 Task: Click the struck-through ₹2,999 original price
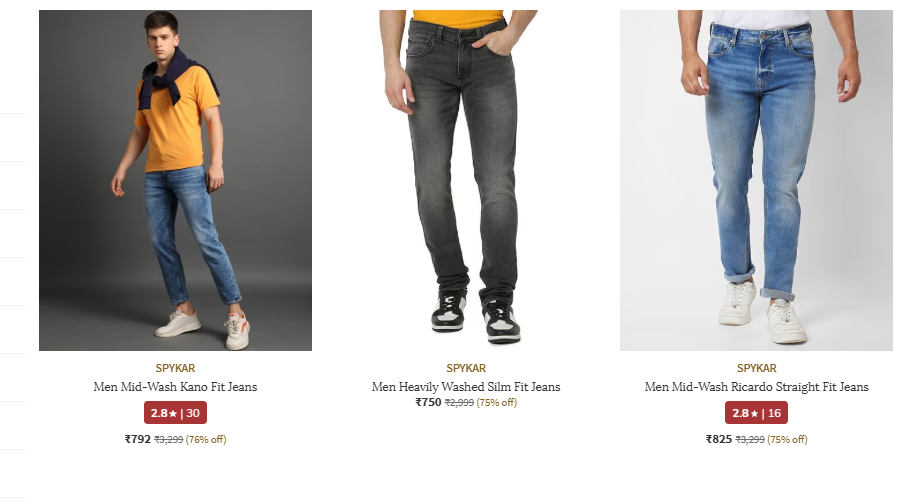tap(459, 403)
